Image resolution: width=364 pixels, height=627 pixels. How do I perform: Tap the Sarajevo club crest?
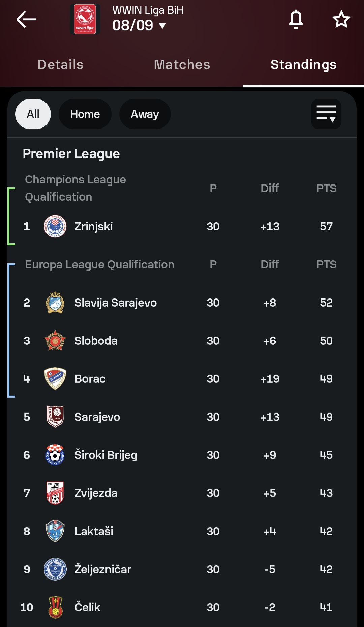[x=55, y=417]
